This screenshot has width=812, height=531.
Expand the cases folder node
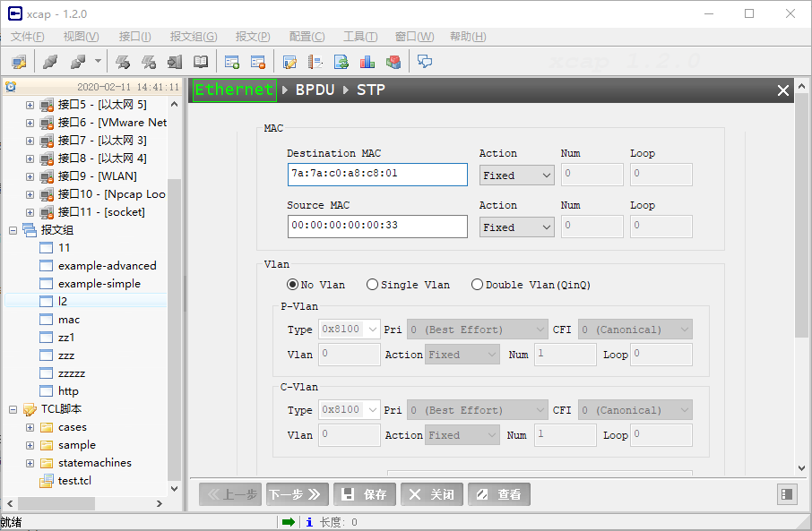[30, 427]
